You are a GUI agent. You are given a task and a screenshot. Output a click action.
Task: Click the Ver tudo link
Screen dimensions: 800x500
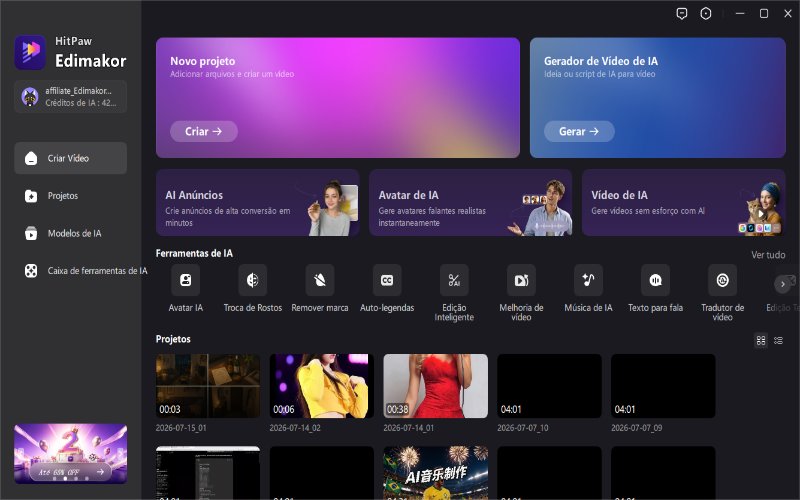click(768, 255)
